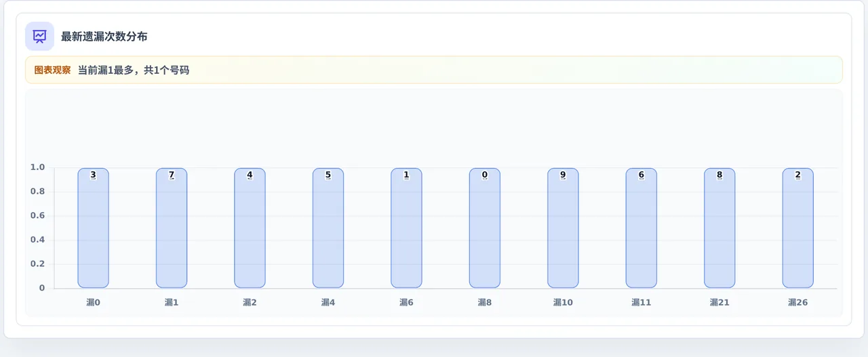Select the bar labeled 漏1
868x357 pixels.
tap(172, 228)
